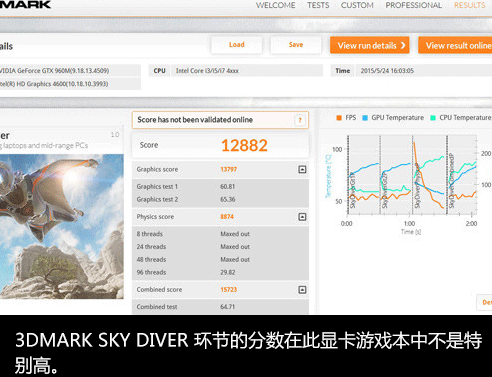Open View run details
This screenshot has width=492, height=377.
[370, 45]
